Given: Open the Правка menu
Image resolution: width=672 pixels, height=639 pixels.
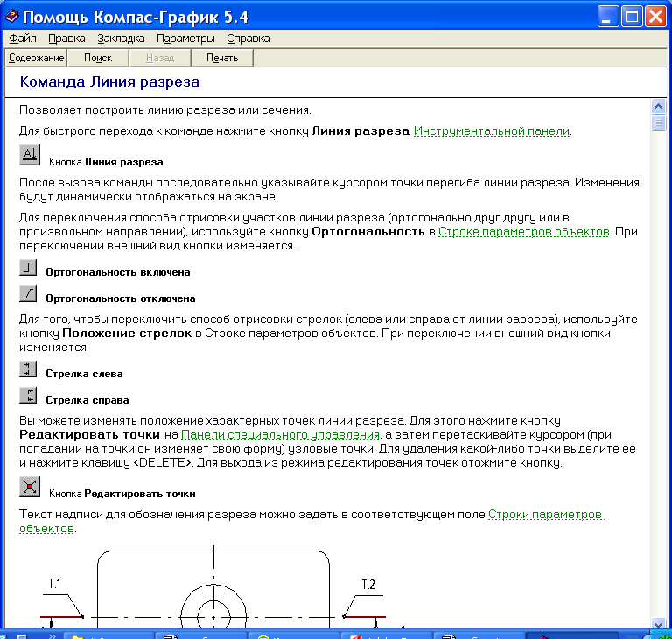Looking at the screenshot, I should point(66,39).
